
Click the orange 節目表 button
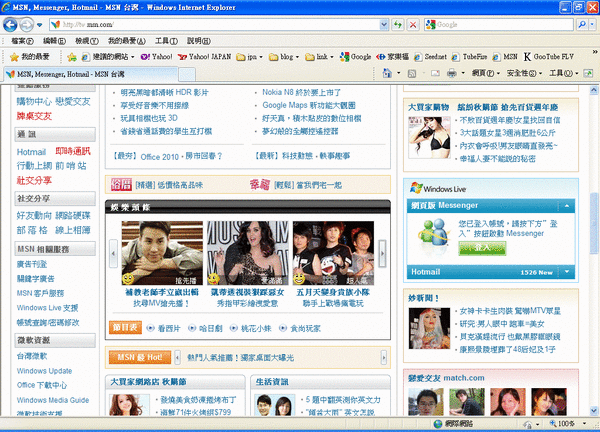click(x=125, y=328)
